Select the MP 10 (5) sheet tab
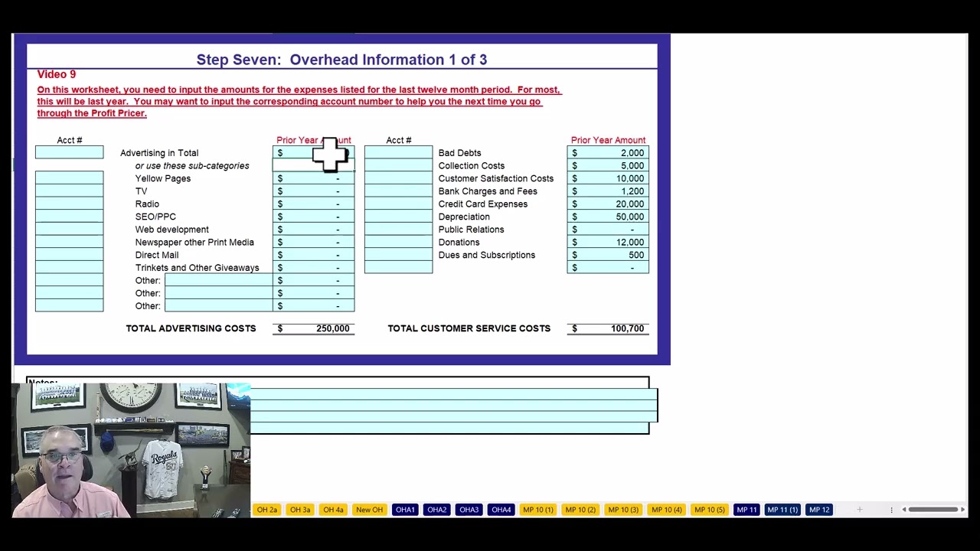Screen dimensions: 980x551 709,510
